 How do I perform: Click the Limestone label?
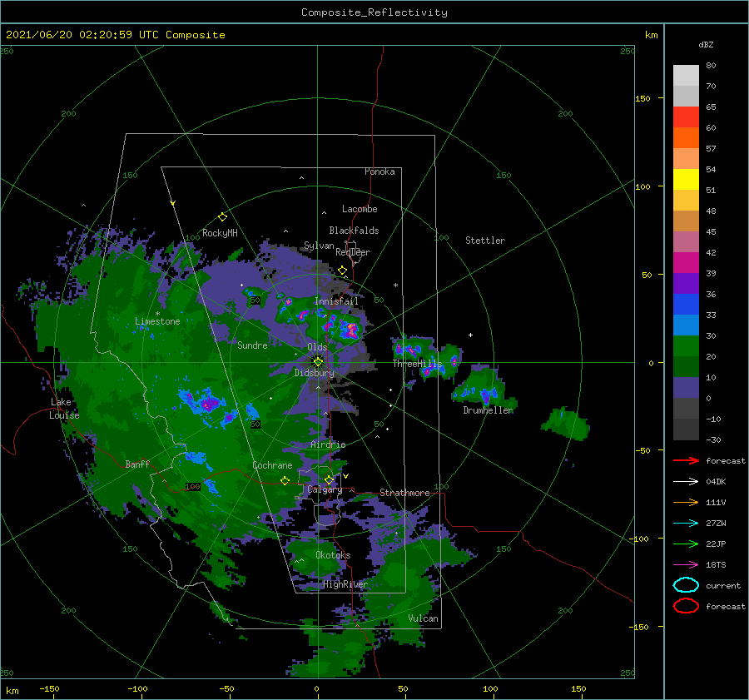tap(157, 321)
